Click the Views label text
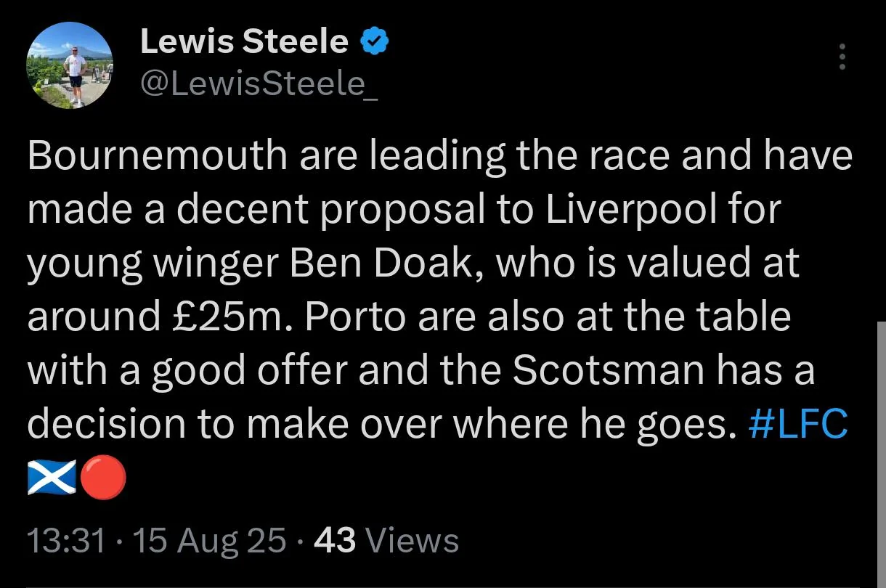Image resolution: width=886 pixels, height=588 pixels. pyautogui.click(x=412, y=541)
